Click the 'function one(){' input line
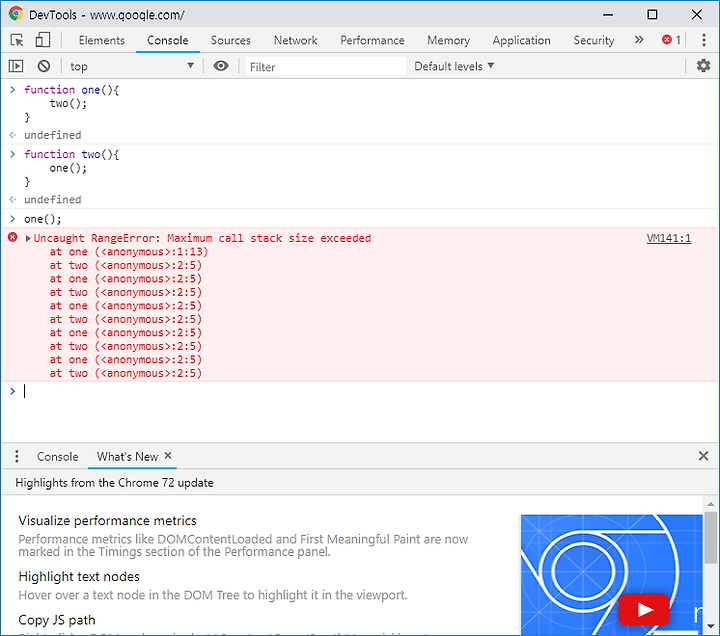This screenshot has height=636, width=720. pyautogui.click(x=72, y=90)
